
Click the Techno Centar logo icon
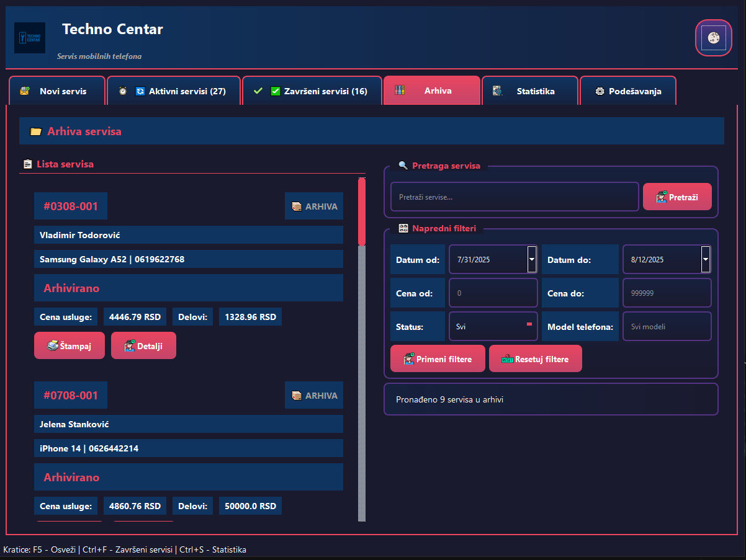coord(30,38)
